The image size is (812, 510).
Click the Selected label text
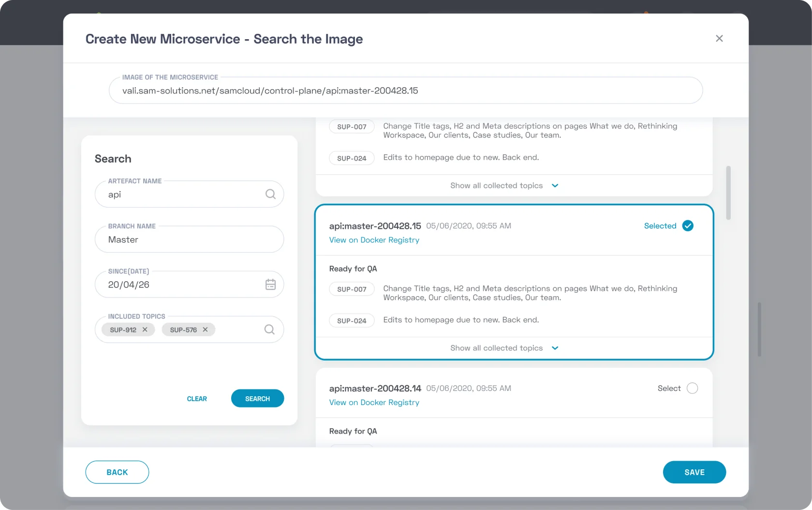coord(660,226)
